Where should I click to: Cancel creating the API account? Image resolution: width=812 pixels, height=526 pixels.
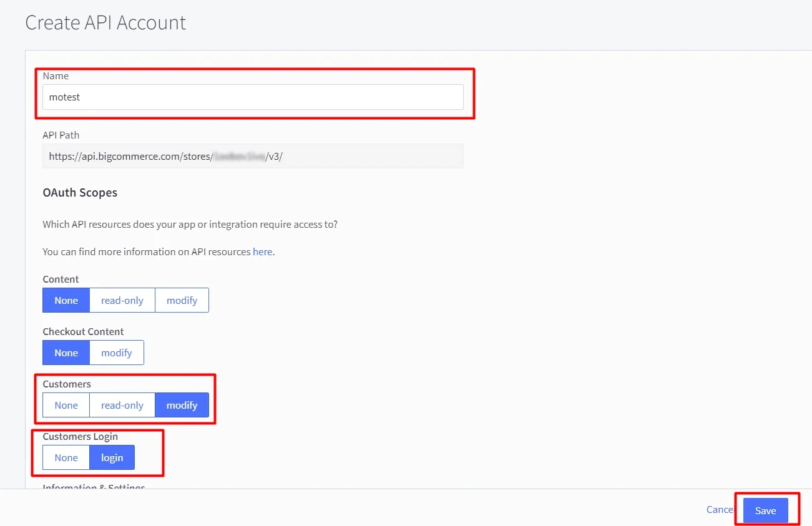[x=719, y=509]
